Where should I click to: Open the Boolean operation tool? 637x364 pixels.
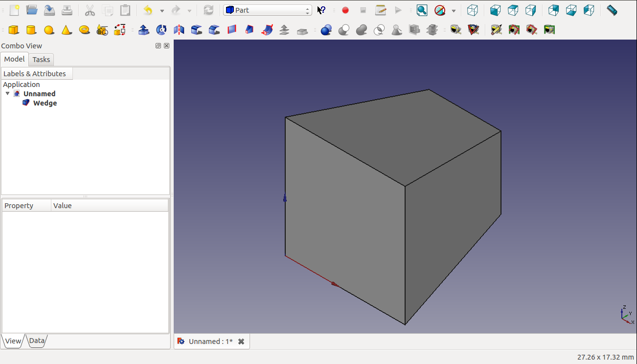pyautogui.click(x=326, y=30)
